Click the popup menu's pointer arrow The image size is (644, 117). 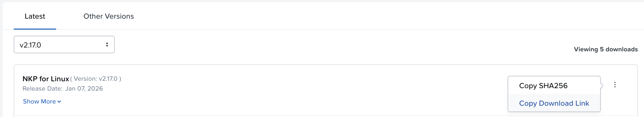point(602,86)
